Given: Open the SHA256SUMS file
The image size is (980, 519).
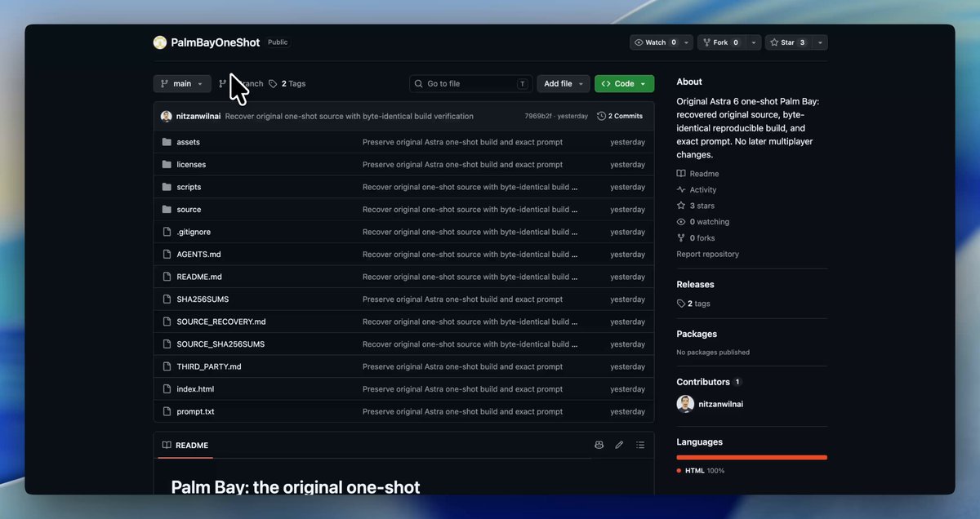Looking at the screenshot, I should point(203,299).
